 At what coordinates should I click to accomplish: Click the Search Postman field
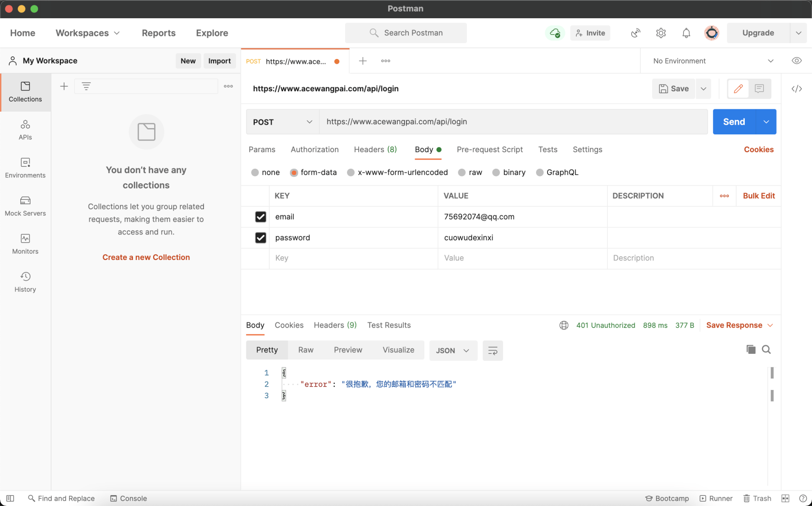click(406, 33)
